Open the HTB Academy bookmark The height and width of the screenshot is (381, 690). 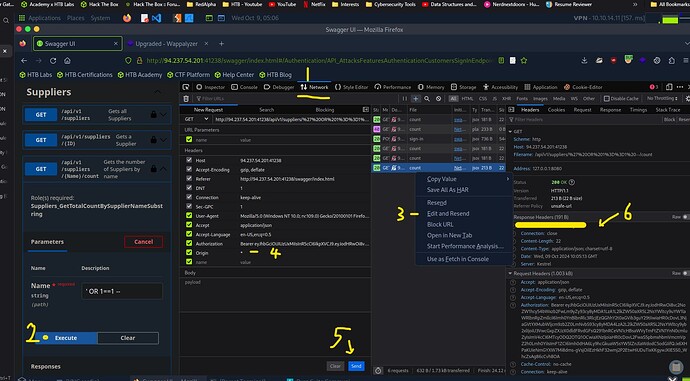point(139,75)
